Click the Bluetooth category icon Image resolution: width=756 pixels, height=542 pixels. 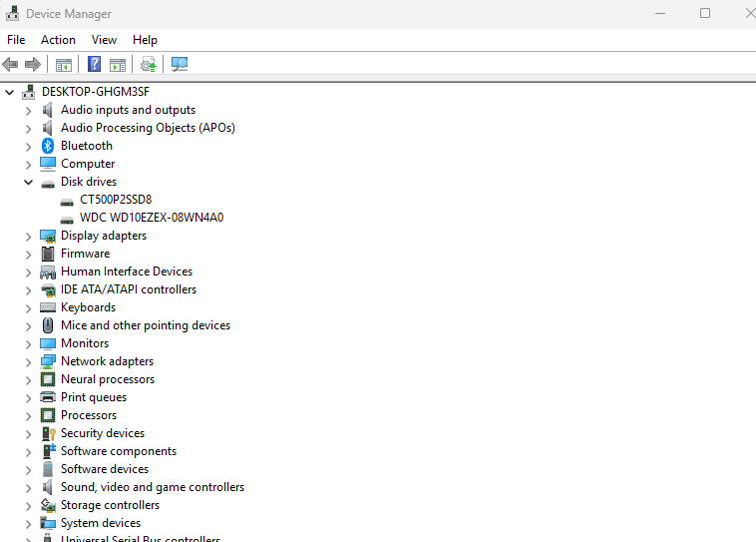point(48,146)
